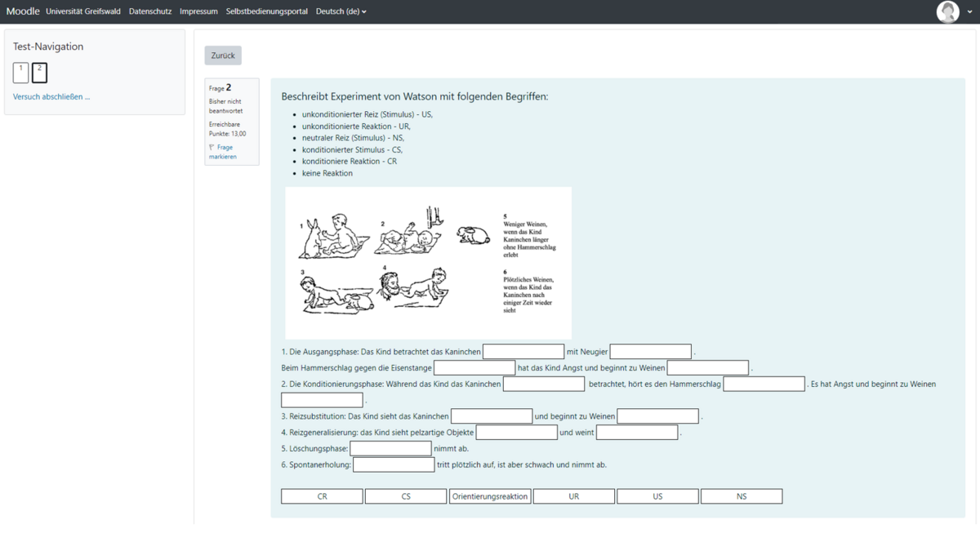Viewport: 980px width, 551px height.
Task: Select the Orientierungsreaktion answer tile
Action: point(490,496)
